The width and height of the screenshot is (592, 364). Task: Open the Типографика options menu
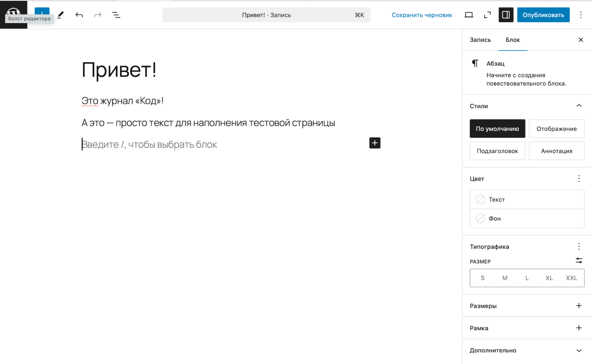[579, 246]
